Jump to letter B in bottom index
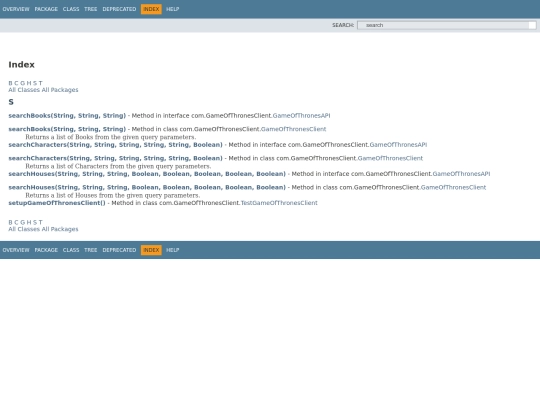This screenshot has width=540, height=405. (x=10, y=222)
